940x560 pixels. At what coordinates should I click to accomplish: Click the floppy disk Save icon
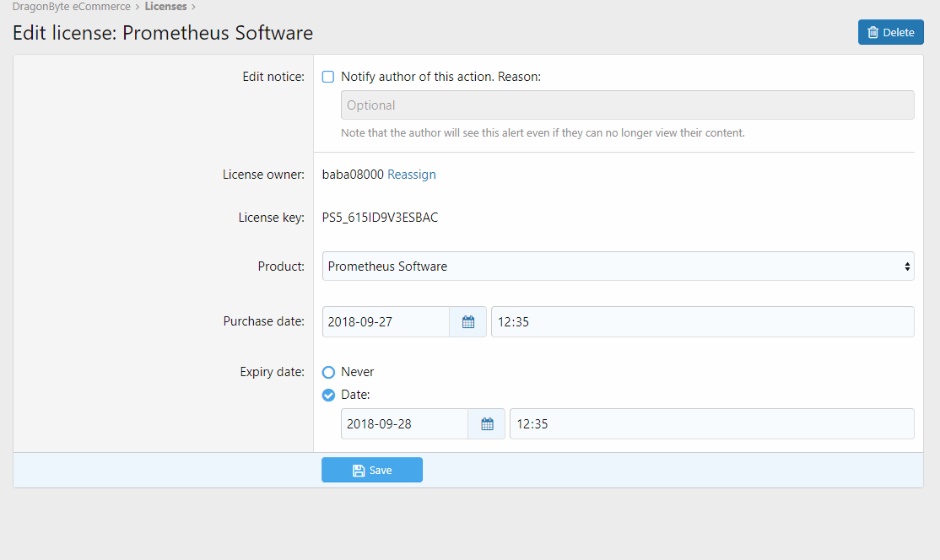359,471
